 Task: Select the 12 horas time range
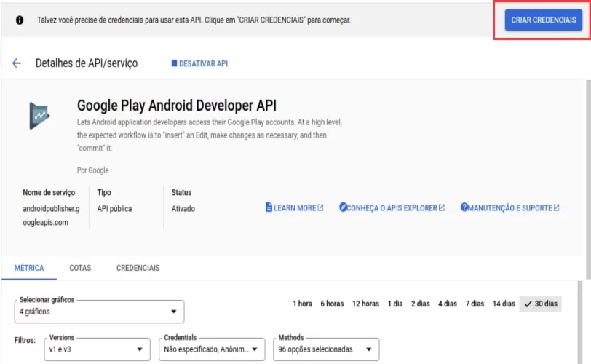point(365,304)
